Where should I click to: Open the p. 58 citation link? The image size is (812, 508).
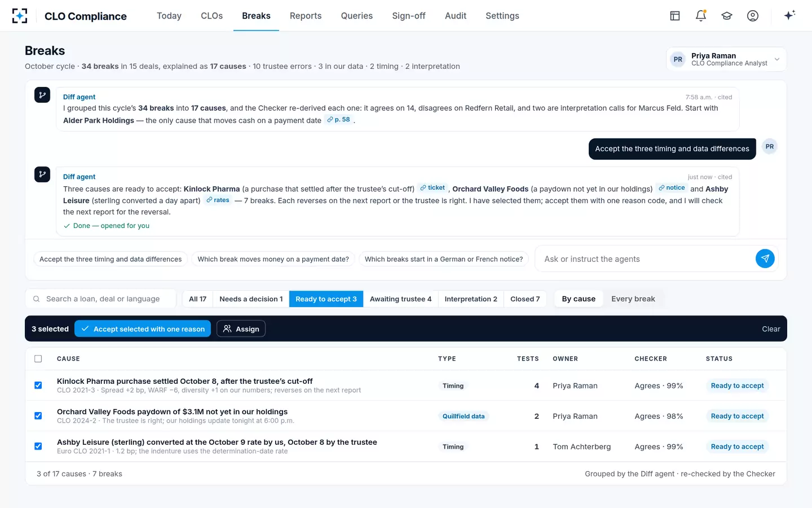point(339,120)
